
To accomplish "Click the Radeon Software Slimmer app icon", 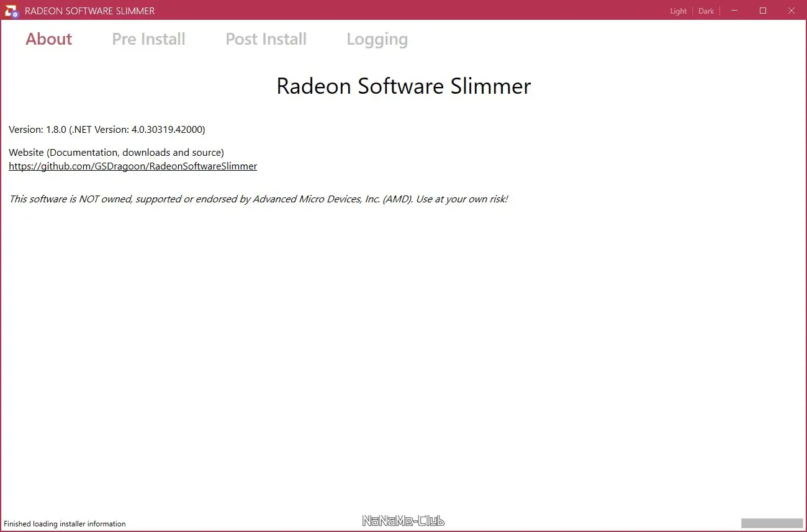I will pos(12,11).
